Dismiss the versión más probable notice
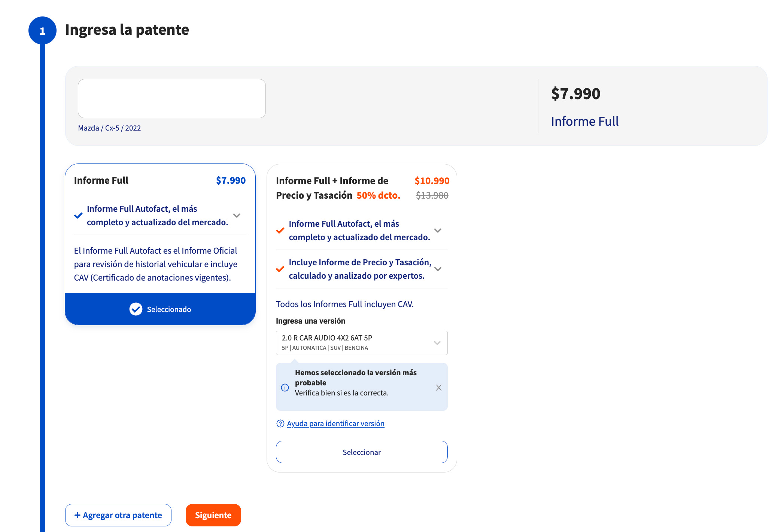The width and height of the screenshot is (778, 532). pyautogui.click(x=438, y=388)
